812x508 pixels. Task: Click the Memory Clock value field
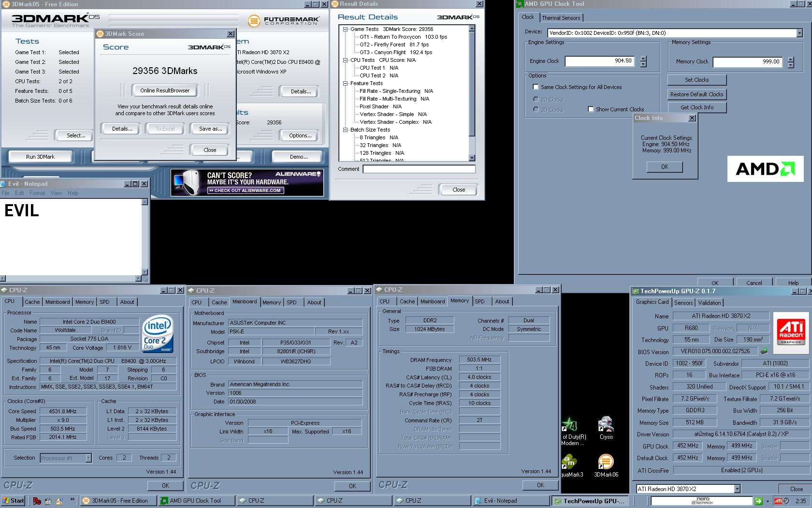tap(747, 62)
